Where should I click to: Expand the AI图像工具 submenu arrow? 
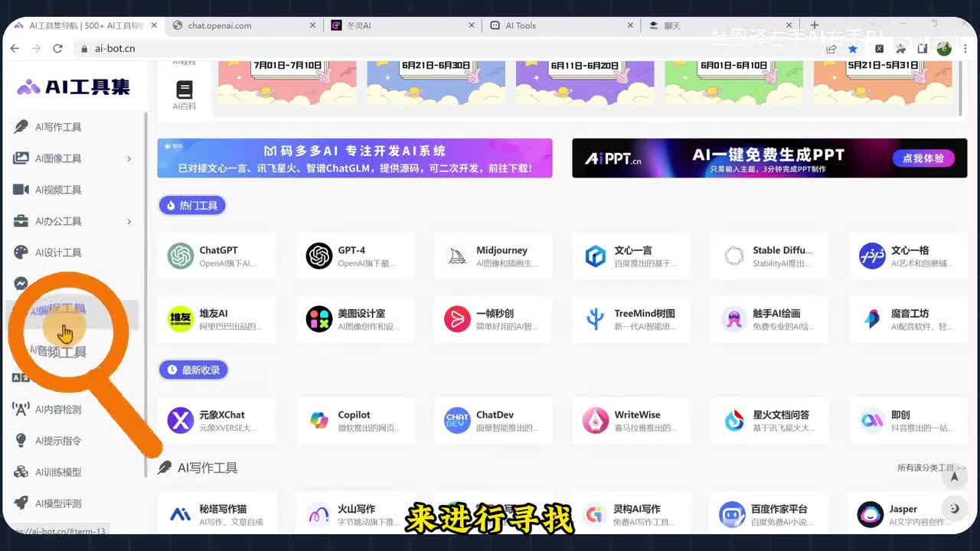[x=129, y=158]
